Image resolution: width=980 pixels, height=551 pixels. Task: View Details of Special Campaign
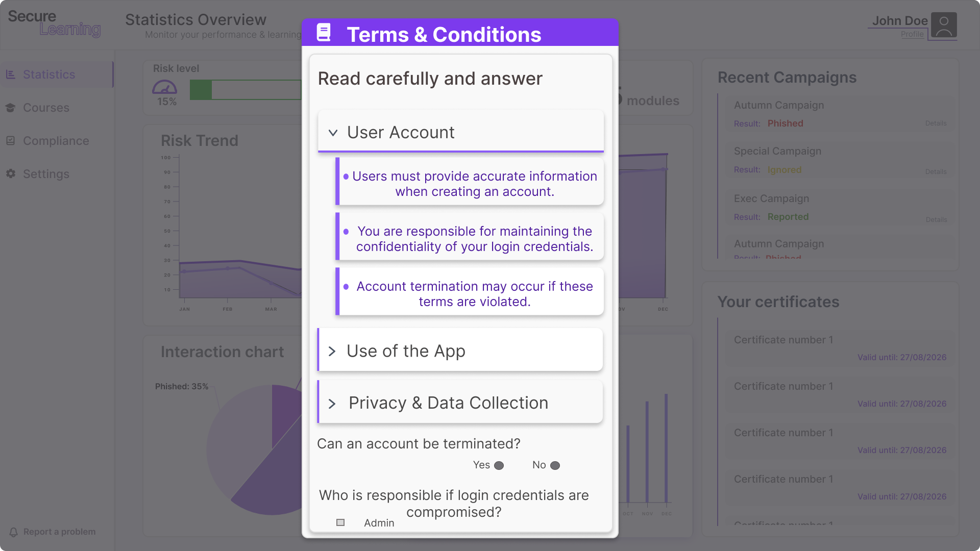point(936,172)
